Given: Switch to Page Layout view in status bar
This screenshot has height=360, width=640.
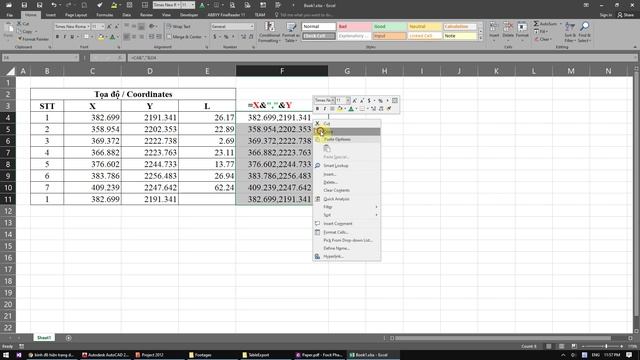Looking at the screenshot, I should point(562,346).
